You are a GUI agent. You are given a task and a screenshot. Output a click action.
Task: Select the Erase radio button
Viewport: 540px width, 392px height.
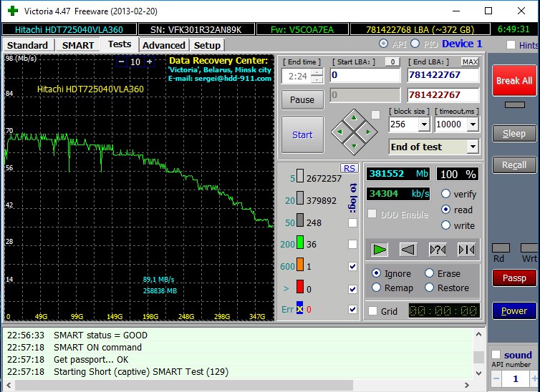[429, 273]
